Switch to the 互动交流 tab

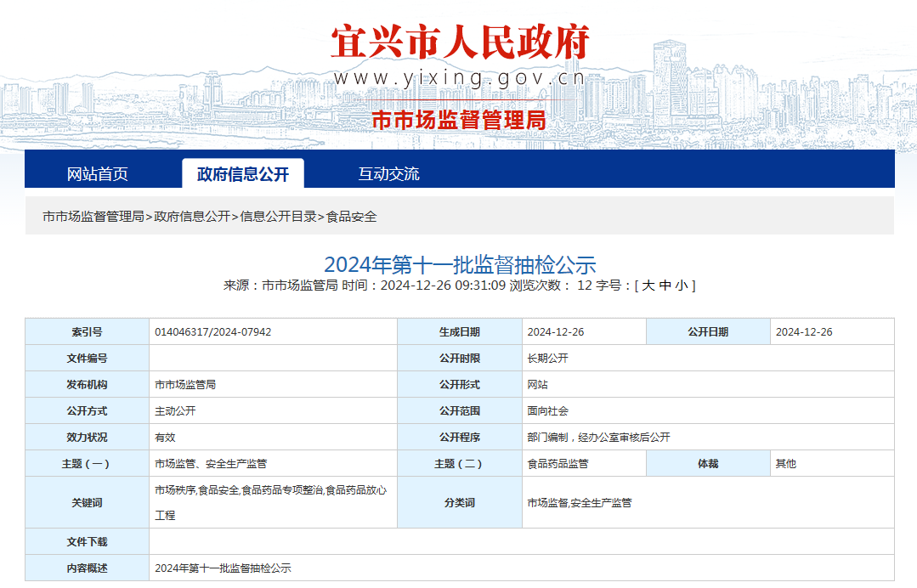click(x=388, y=173)
